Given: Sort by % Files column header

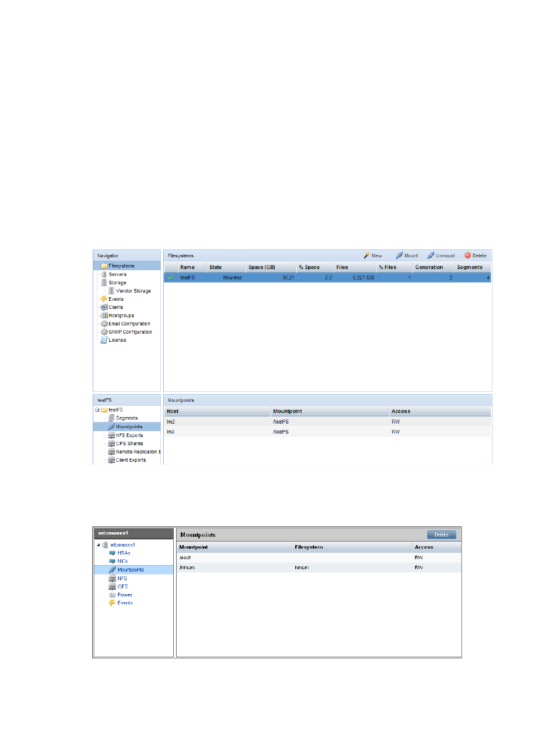Looking at the screenshot, I should coord(394,267).
